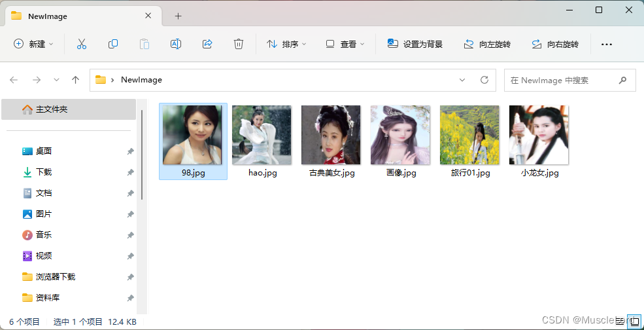The height and width of the screenshot is (330, 644).
Task: Open 视频 in the sidebar
Action: [x=44, y=256]
